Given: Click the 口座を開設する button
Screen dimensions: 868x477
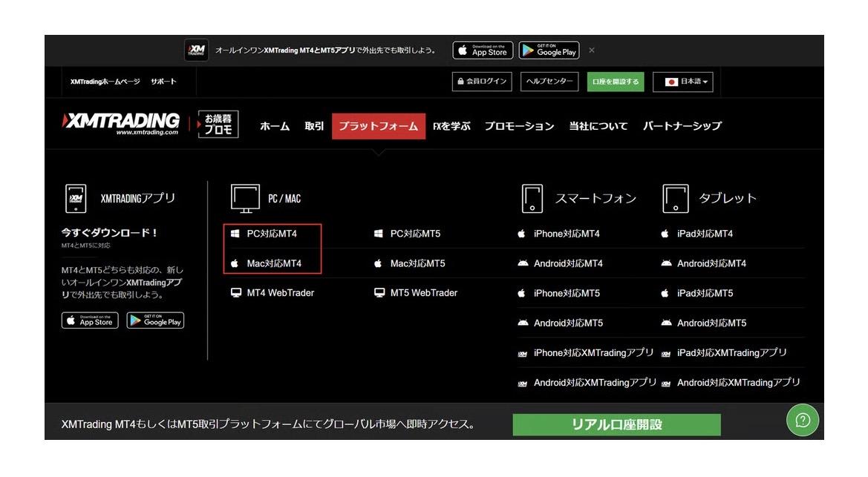Looking at the screenshot, I should tap(616, 82).
